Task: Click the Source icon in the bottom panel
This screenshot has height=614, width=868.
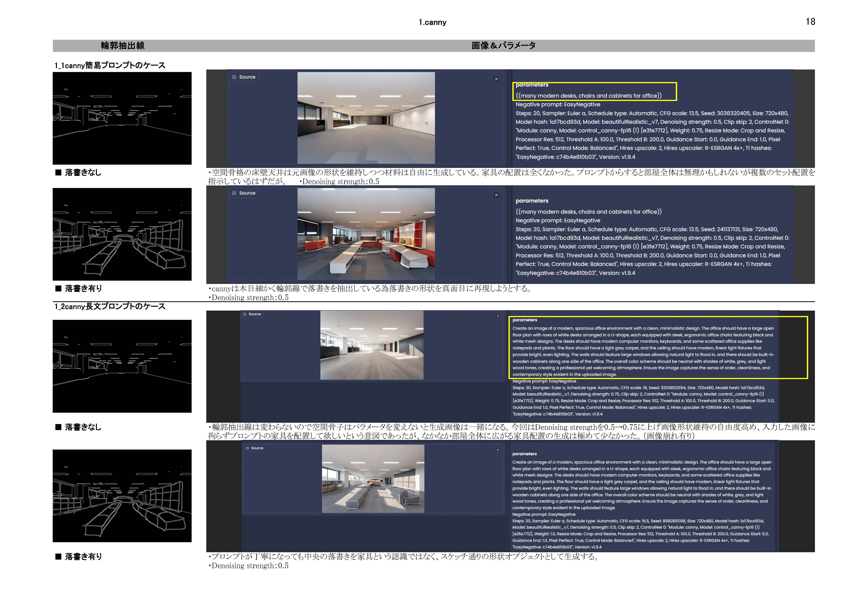Action: [x=247, y=448]
